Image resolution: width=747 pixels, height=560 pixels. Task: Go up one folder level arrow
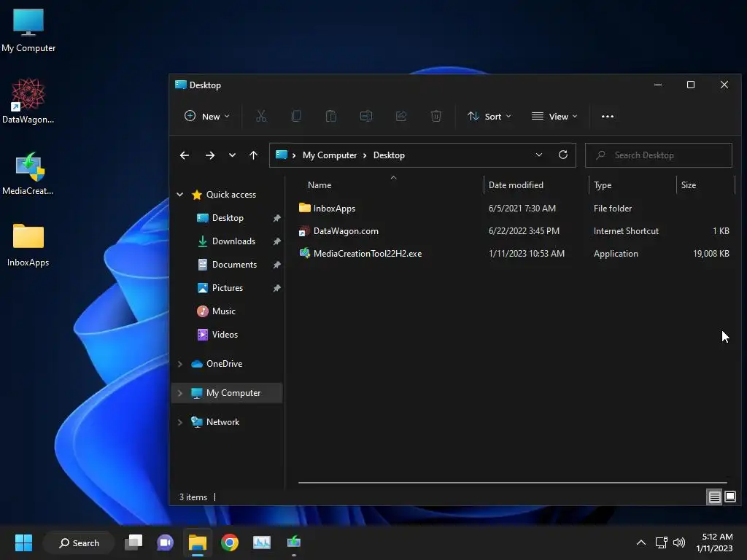pyautogui.click(x=253, y=155)
